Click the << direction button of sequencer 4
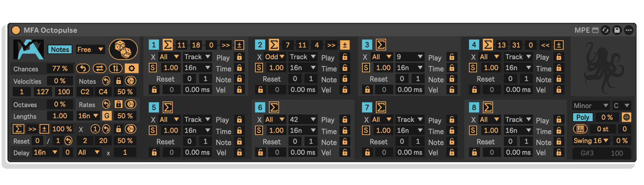Viewport: 644px width, 185px height. (x=545, y=45)
